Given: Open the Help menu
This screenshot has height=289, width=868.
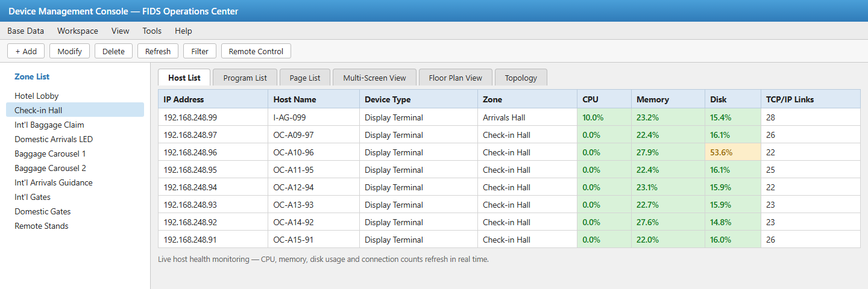Looking at the screenshot, I should click(x=183, y=31).
